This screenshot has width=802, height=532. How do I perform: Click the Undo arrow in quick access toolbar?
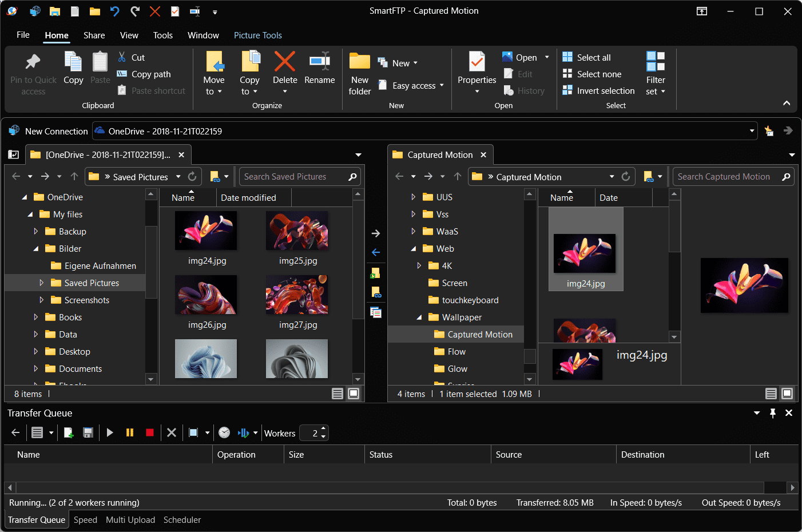115,11
